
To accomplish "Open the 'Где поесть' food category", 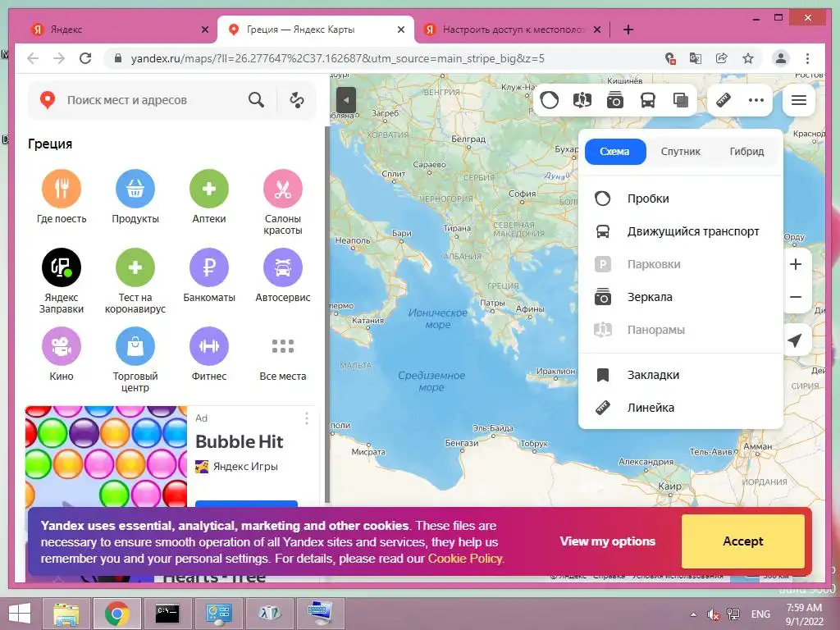I will (61, 197).
